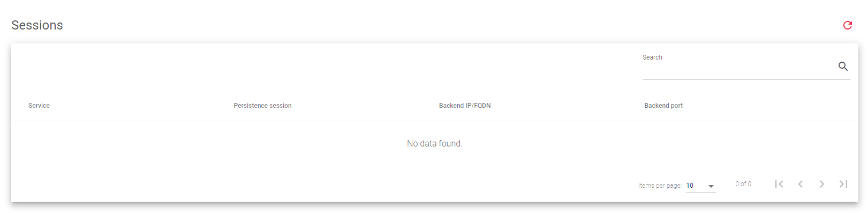Sort by Backend IP/FQDN column

(465, 106)
